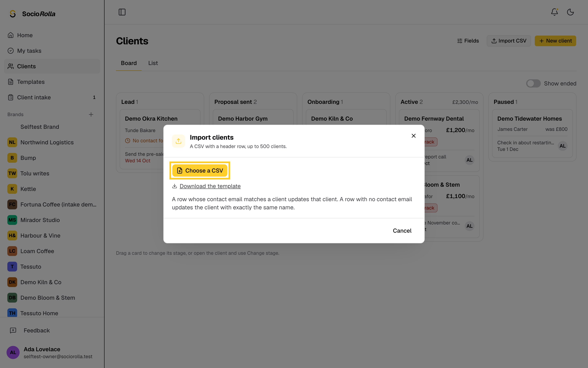
Task: Add a new brand with the plus icon
Action: [x=91, y=114]
